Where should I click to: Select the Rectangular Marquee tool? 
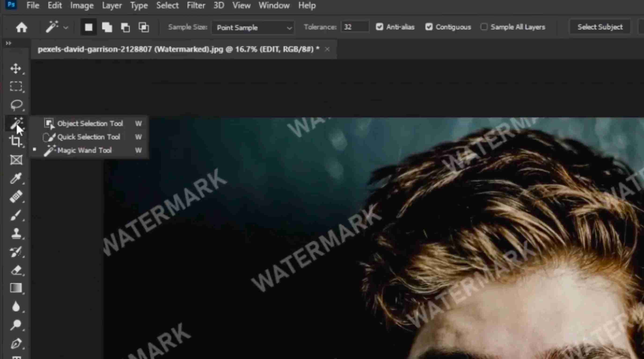tap(16, 86)
